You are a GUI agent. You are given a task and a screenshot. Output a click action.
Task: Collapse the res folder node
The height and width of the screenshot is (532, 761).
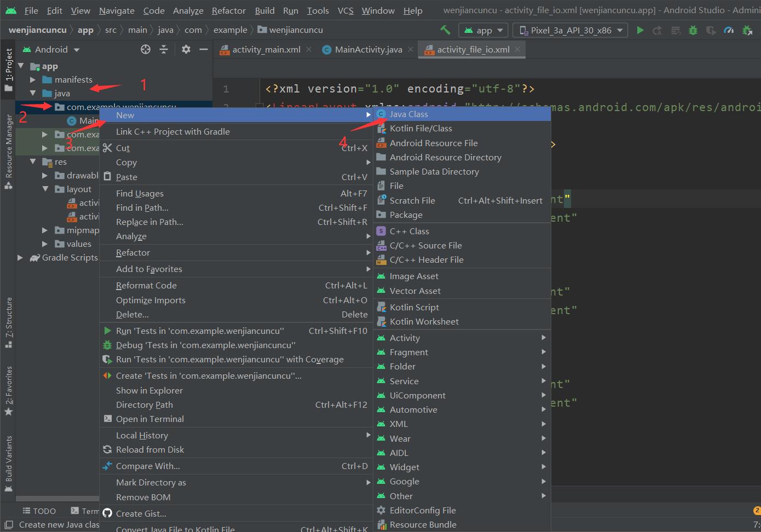pos(33,161)
